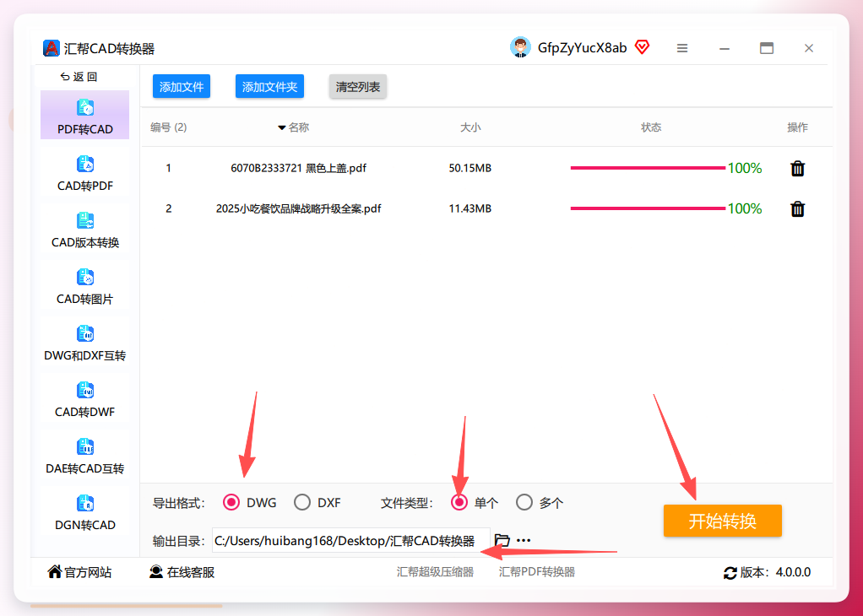Select DXF export format
This screenshot has width=863, height=616.
pyautogui.click(x=301, y=502)
